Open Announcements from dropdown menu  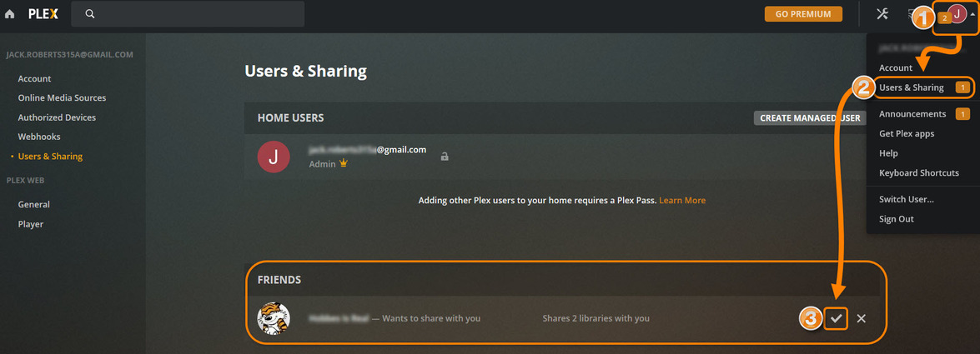pos(912,113)
